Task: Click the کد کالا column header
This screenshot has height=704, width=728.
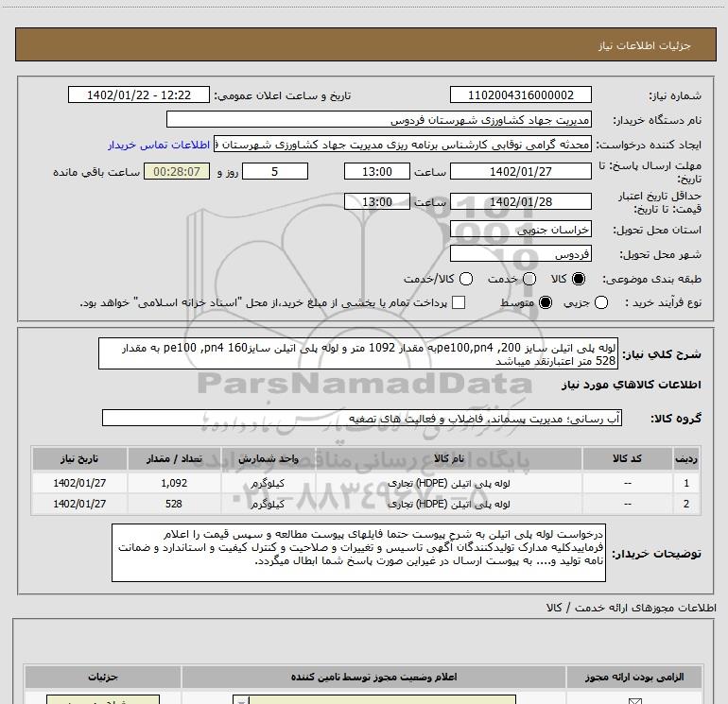Action: pos(627,458)
